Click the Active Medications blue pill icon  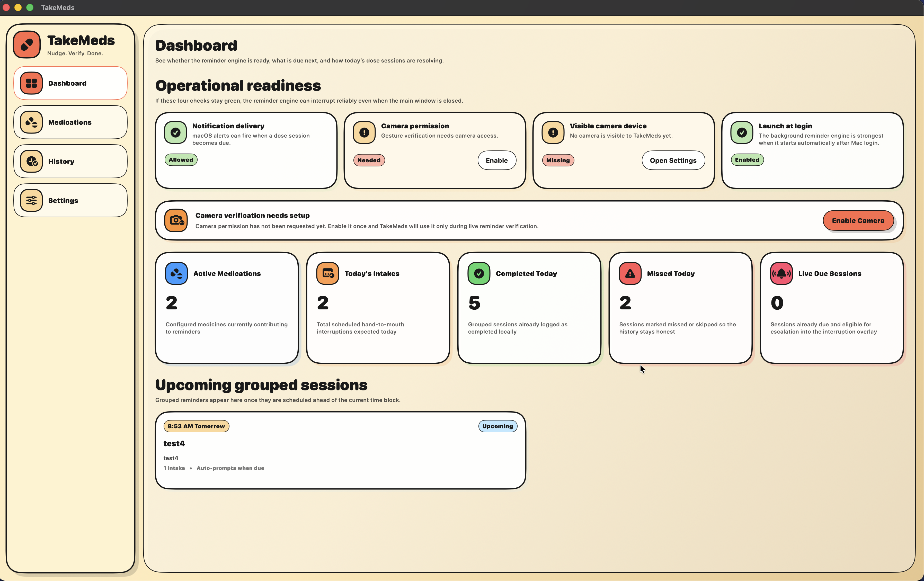[176, 273]
